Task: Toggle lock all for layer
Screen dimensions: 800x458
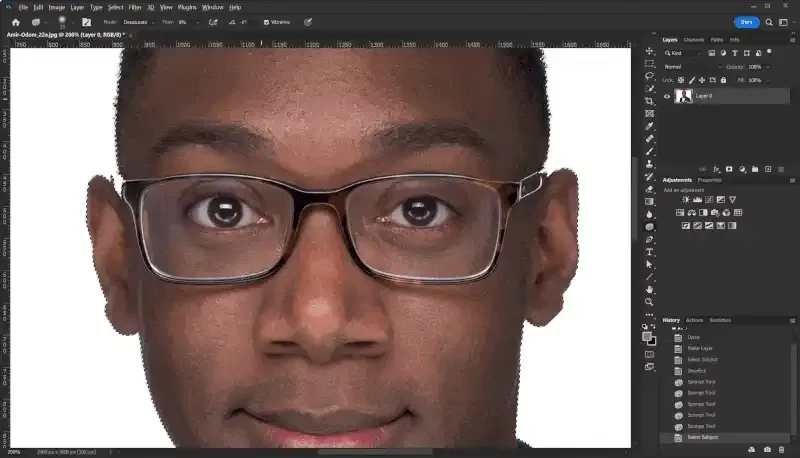Action: 723,80
